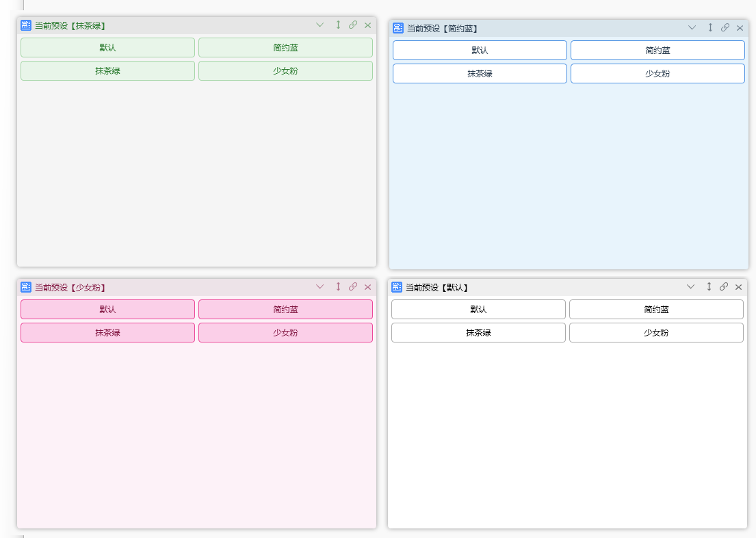Click the link icon in the 简约蓝 panel header
The image size is (756, 538).
coord(725,28)
